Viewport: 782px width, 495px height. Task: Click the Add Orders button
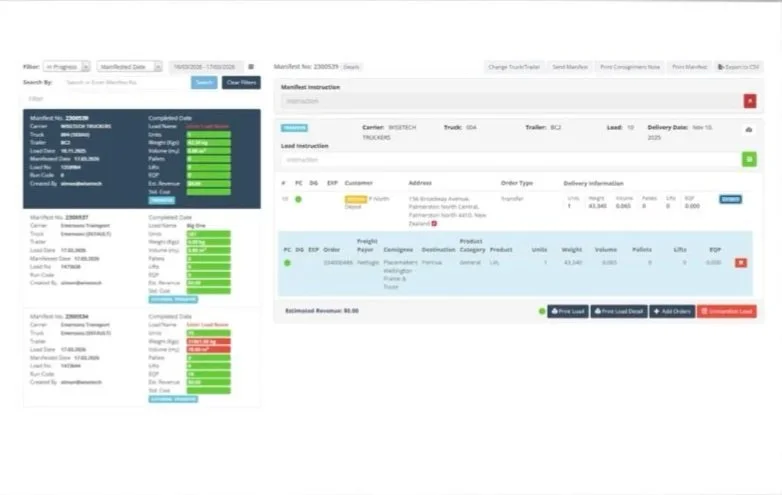(x=672, y=312)
